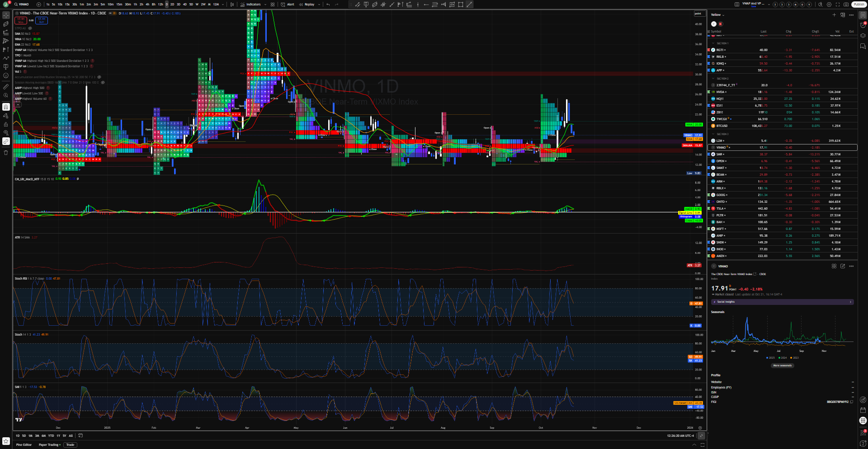Open the Pine Editor tab
The width and height of the screenshot is (868, 449).
(24, 445)
